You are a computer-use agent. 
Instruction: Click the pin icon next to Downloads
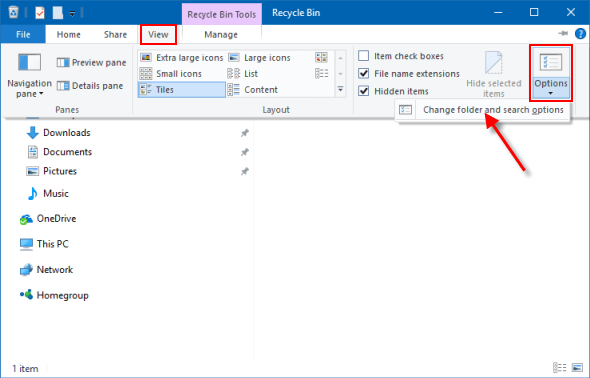pyautogui.click(x=245, y=133)
